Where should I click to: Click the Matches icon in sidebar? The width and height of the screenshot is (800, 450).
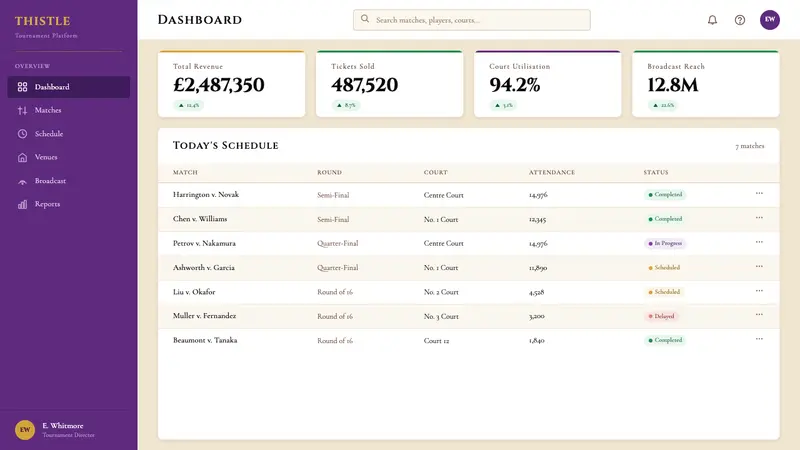pyautogui.click(x=22, y=110)
